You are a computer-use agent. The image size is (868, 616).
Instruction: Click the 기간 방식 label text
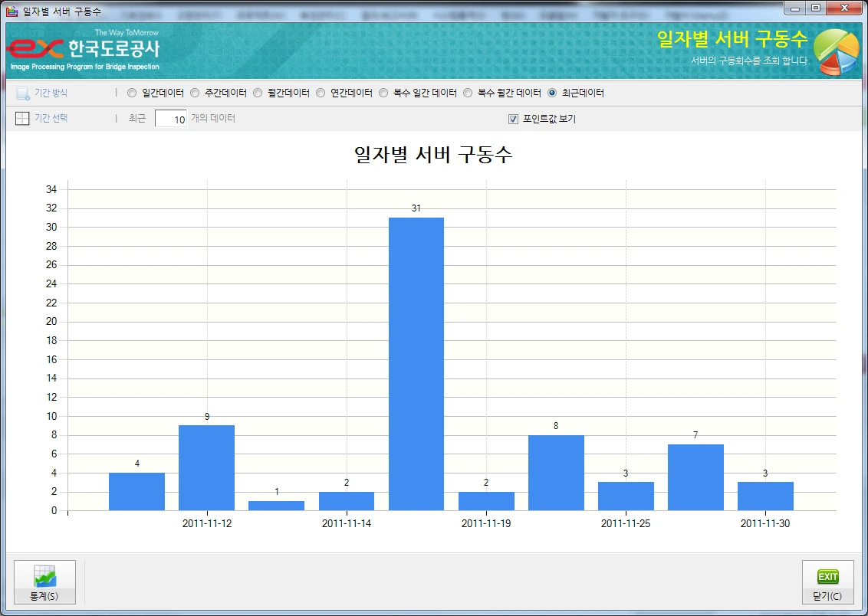(x=51, y=93)
